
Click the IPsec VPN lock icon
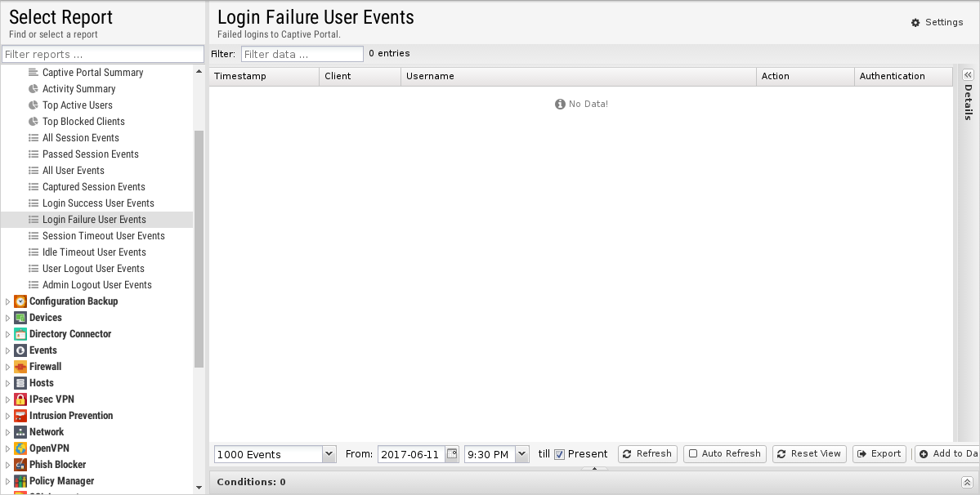pyautogui.click(x=20, y=399)
